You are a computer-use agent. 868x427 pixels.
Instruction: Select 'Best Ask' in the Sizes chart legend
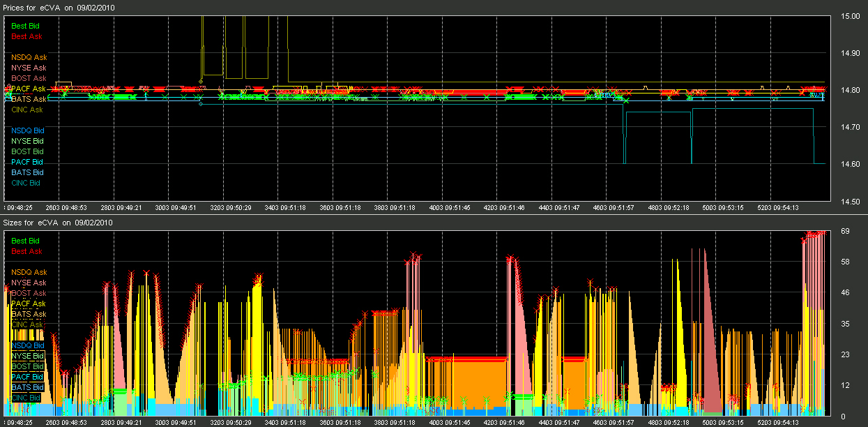click(26, 251)
